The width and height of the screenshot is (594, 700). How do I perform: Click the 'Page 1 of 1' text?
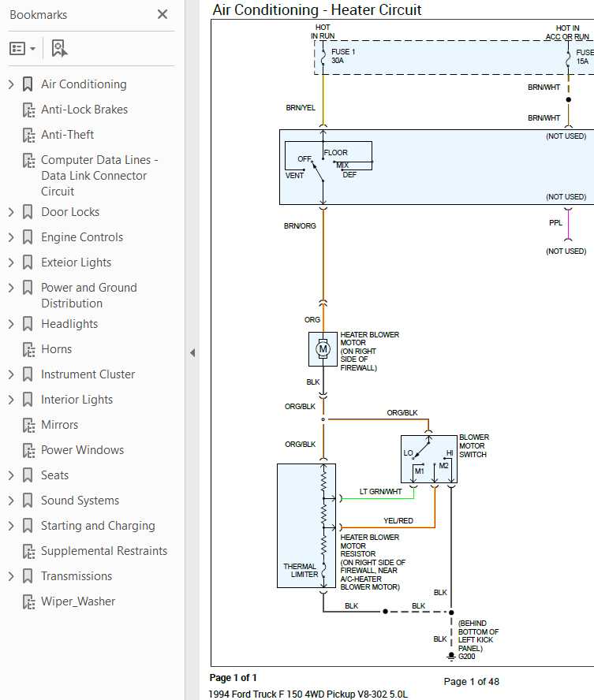[233, 678]
